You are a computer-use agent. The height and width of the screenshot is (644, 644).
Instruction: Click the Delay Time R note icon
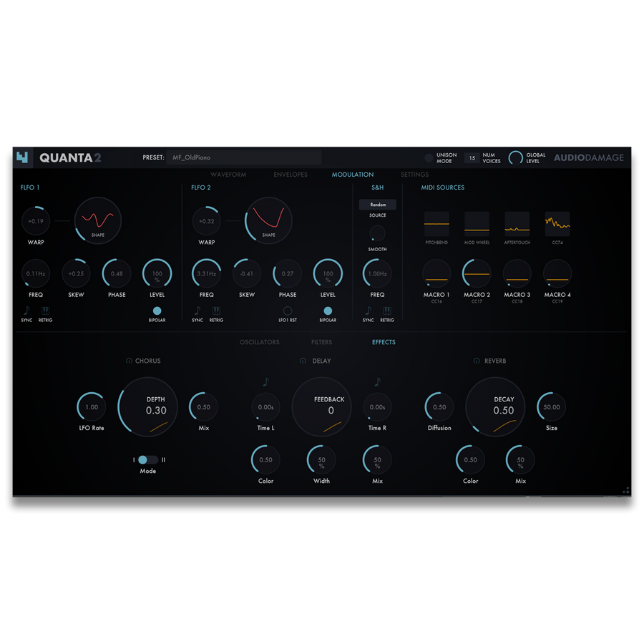pos(377,381)
